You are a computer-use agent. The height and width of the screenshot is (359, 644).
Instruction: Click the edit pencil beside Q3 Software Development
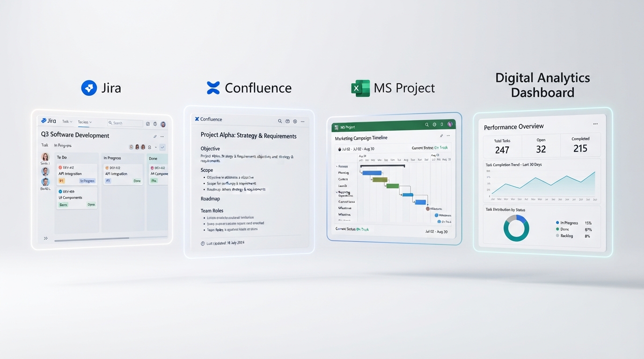click(155, 136)
